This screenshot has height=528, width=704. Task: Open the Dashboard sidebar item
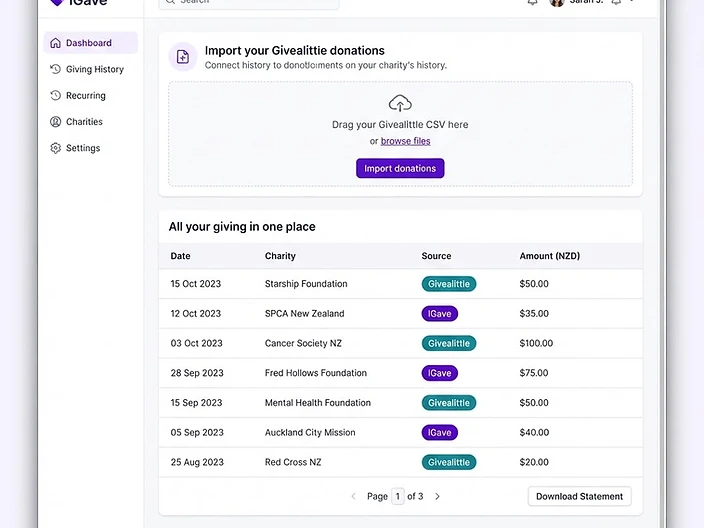[90, 43]
